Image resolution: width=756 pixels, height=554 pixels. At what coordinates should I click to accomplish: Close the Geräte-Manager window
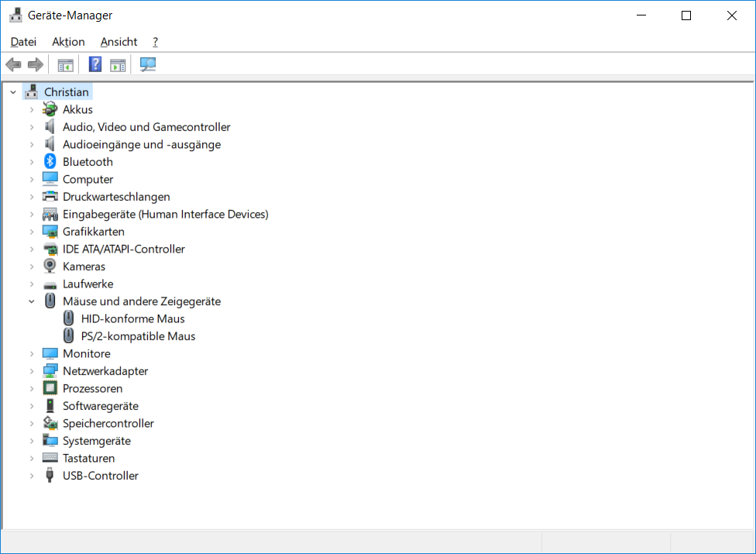click(731, 15)
